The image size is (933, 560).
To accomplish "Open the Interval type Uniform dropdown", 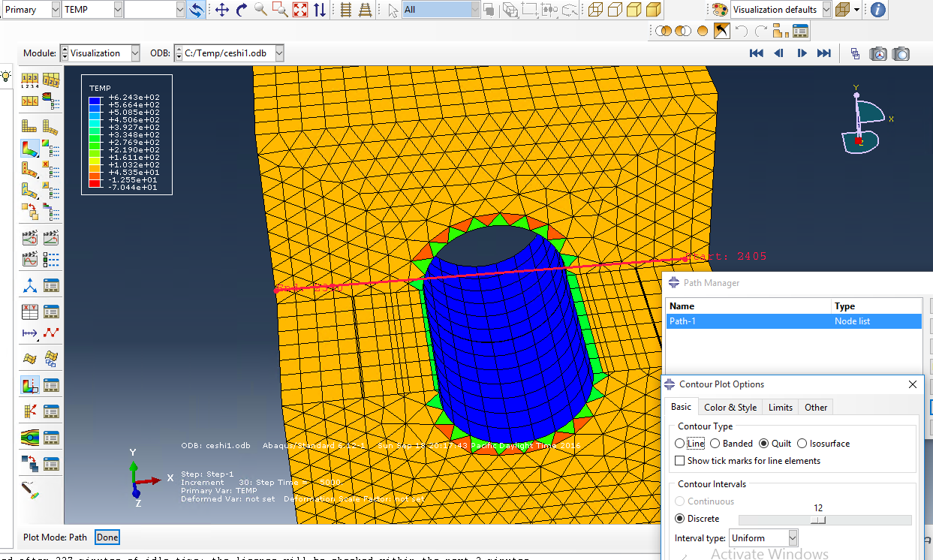I will (792, 538).
